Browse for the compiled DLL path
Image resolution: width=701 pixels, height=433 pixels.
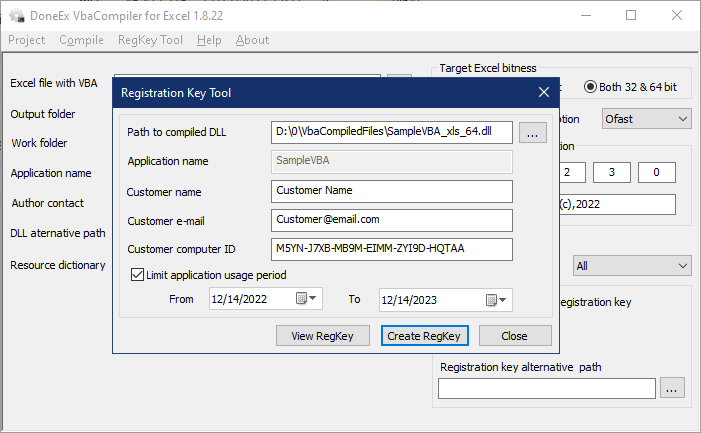click(532, 132)
